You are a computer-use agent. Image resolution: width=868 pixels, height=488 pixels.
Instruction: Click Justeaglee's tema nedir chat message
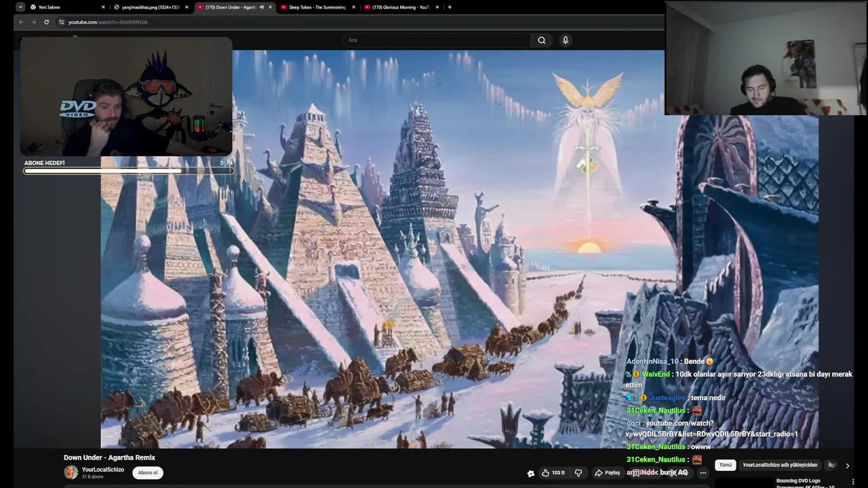pyautogui.click(x=676, y=398)
